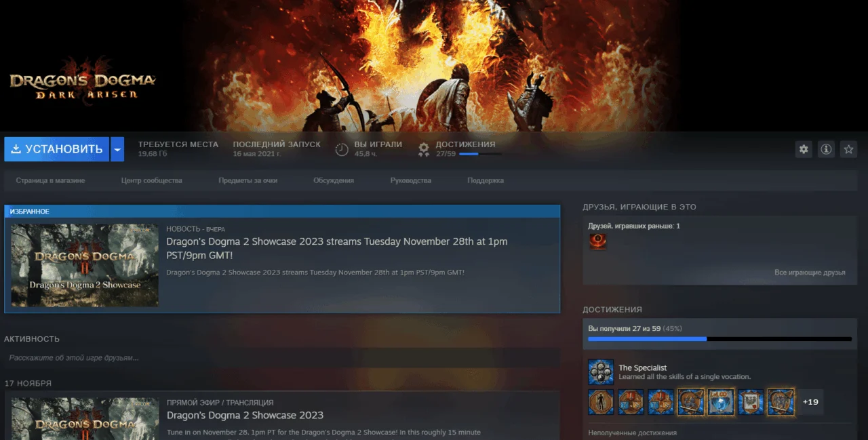Click the activity text input field

282,357
